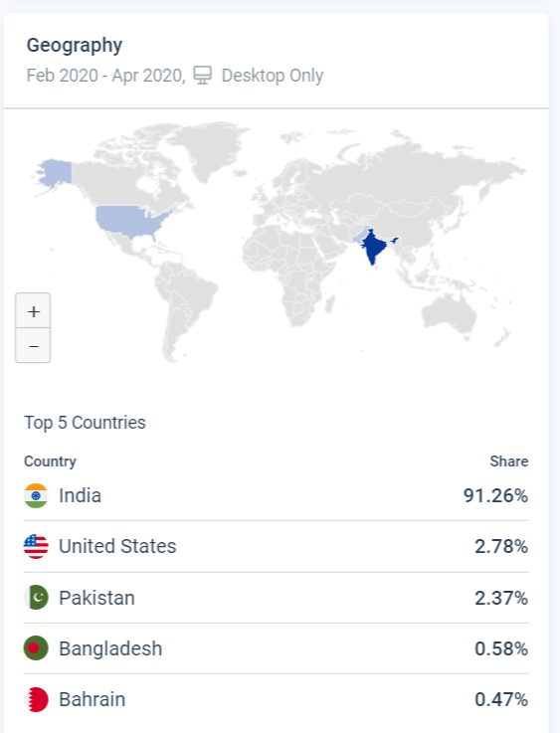Open the Bahrain country name
Image resolution: width=560 pixels, height=733 pixels.
[x=93, y=700]
